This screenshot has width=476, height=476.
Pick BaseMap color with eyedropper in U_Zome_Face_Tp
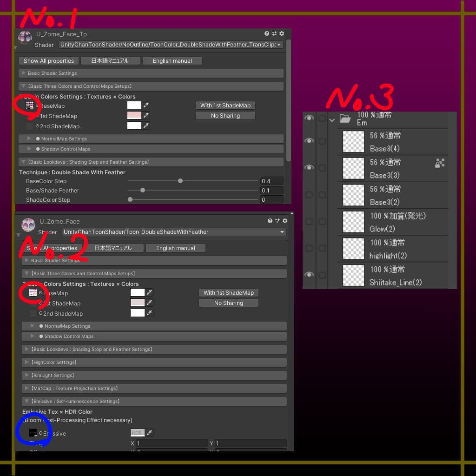point(146,105)
